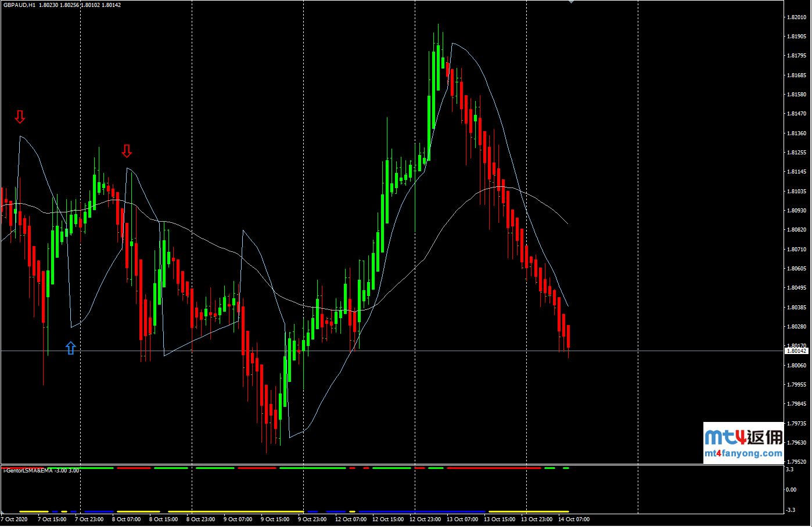Select the red down arrow near 8 Oct 07:00
This screenshot has height=527, width=812.
point(127,151)
